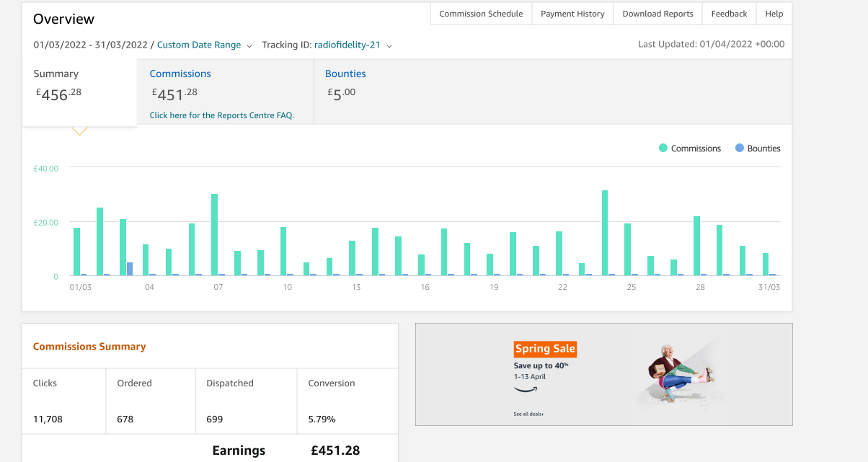Select the Clicks value 11,708
This screenshot has width=868, height=462.
[48, 419]
